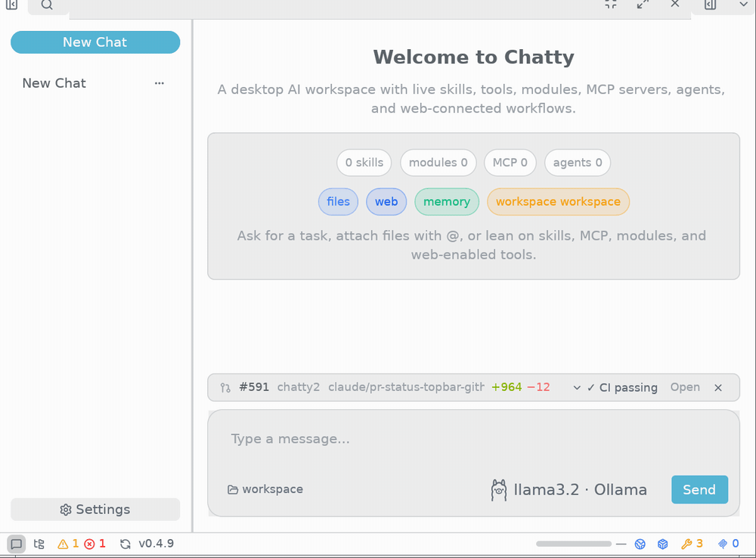Click the expand diagonal arrows icon

click(x=643, y=5)
